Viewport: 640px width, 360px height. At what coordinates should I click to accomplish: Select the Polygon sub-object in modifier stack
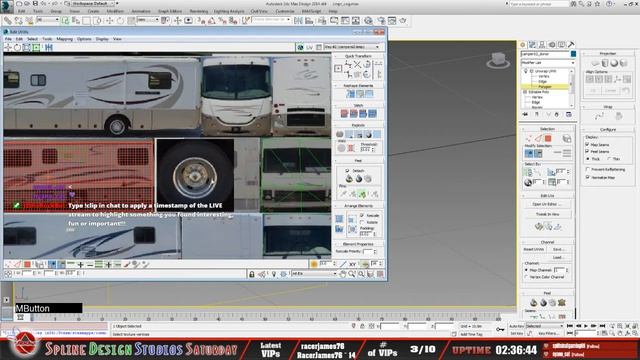point(545,87)
